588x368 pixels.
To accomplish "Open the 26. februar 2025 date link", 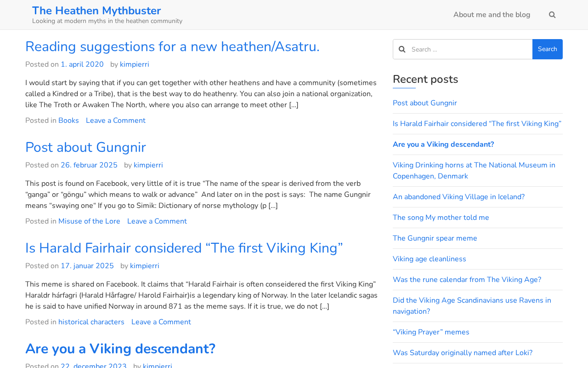I will pyautogui.click(x=89, y=165).
